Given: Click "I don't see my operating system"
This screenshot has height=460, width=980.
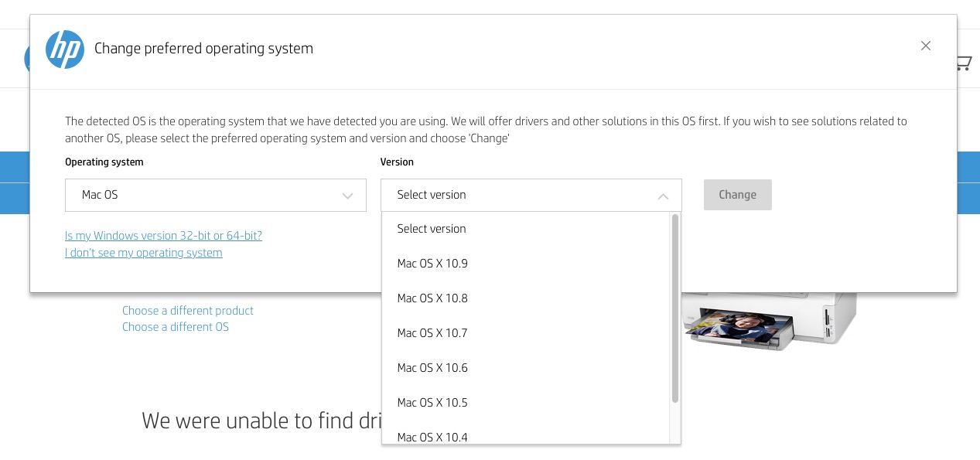Looking at the screenshot, I should 144,253.
